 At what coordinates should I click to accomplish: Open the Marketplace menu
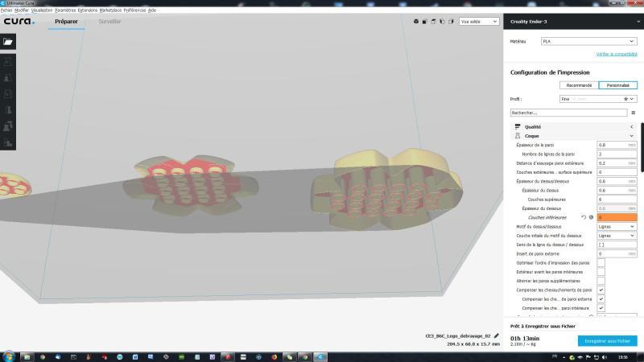(x=110, y=10)
